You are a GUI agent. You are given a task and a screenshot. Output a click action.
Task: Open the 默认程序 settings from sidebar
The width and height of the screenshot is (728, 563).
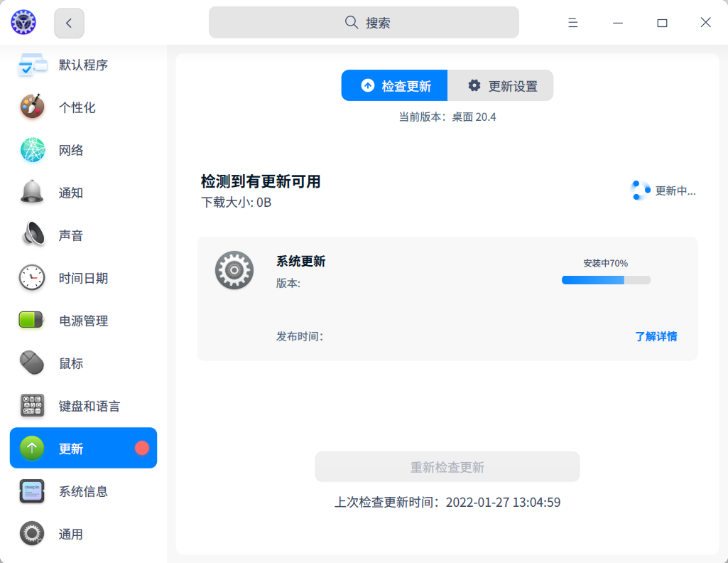83,65
